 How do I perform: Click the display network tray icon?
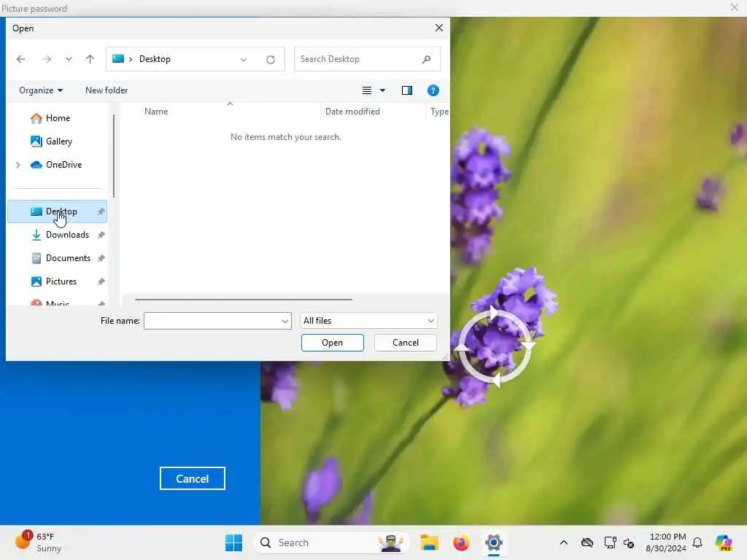[x=610, y=542]
